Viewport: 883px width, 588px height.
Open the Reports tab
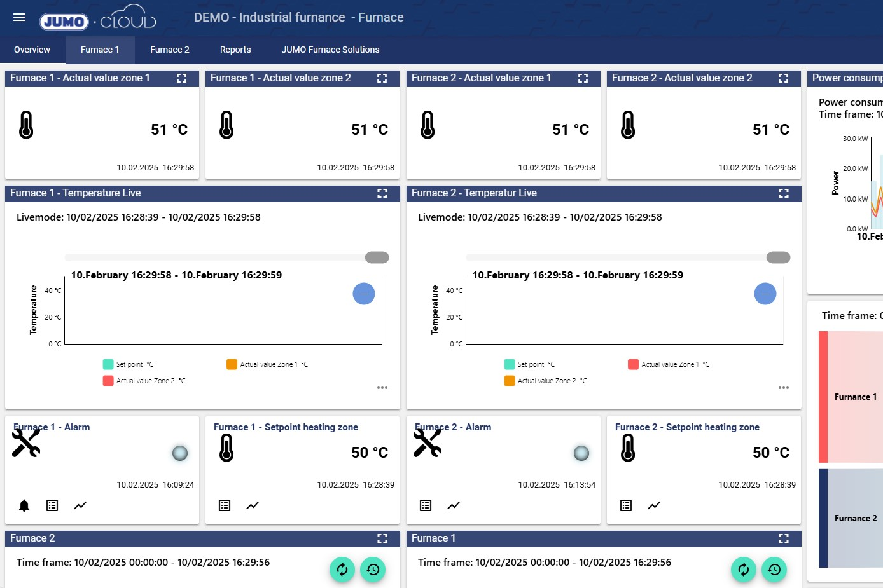[x=235, y=50]
